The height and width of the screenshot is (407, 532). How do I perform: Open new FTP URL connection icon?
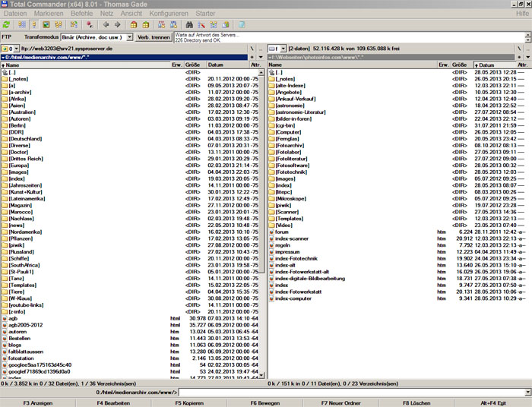[x=174, y=25]
